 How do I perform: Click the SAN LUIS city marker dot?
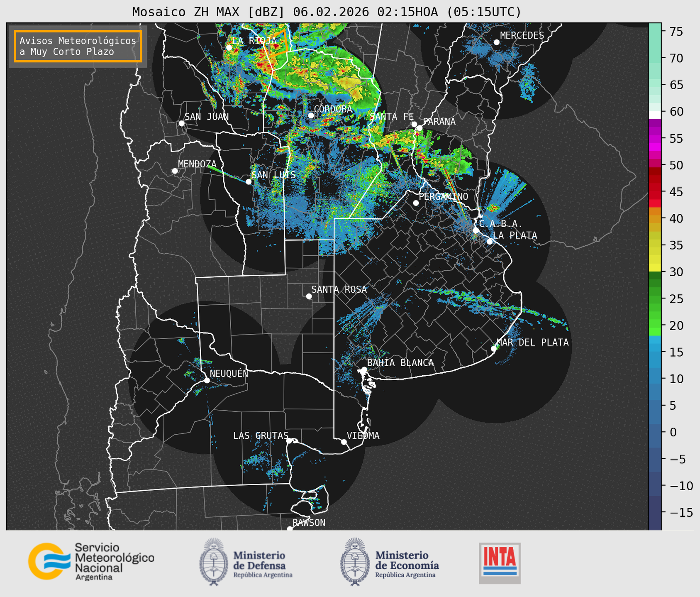pos(249,181)
